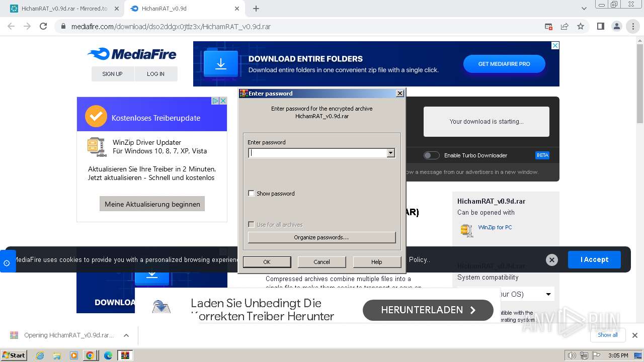
Task: Click the HERUNTERLADEN button
Action: point(428,310)
